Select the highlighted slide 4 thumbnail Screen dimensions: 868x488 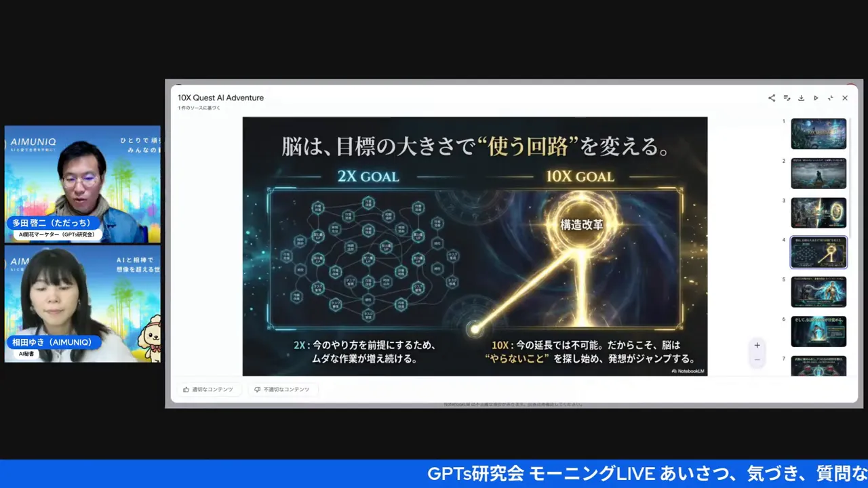818,252
